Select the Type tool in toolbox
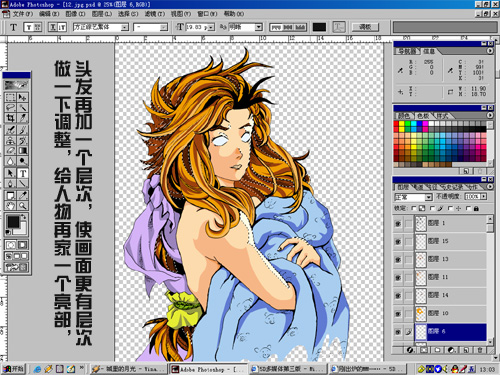500x375 pixels. point(23,173)
